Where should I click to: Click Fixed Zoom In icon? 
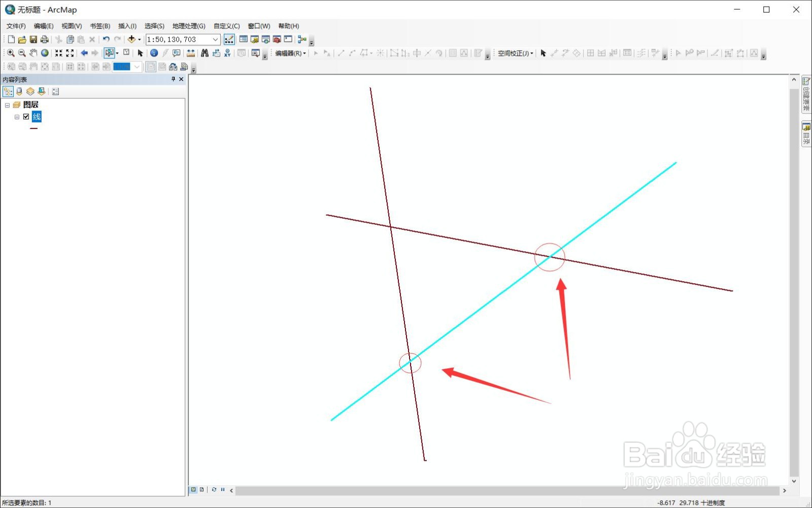point(59,53)
